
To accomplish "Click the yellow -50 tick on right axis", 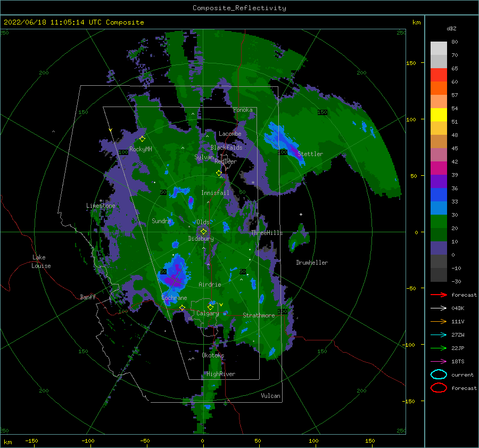I will 411,288.
